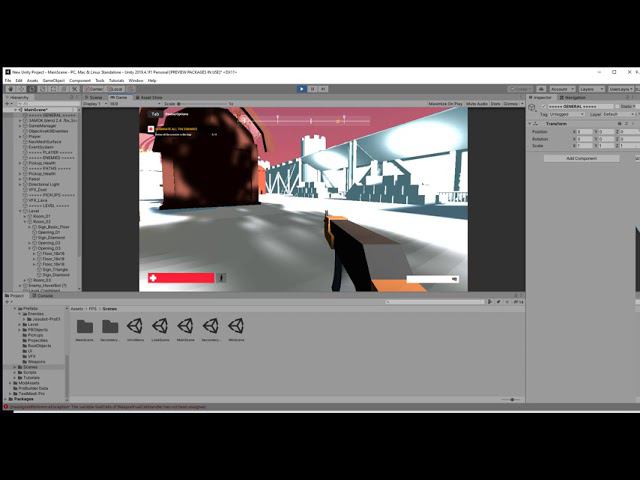The width and height of the screenshot is (640, 480).
Task: Select the Inspector tab
Action: [540, 98]
